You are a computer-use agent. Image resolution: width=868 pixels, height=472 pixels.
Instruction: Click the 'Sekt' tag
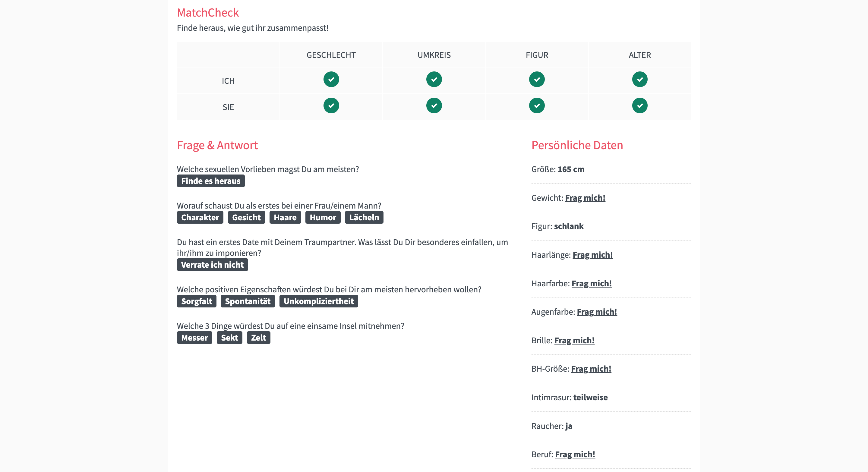pos(229,338)
